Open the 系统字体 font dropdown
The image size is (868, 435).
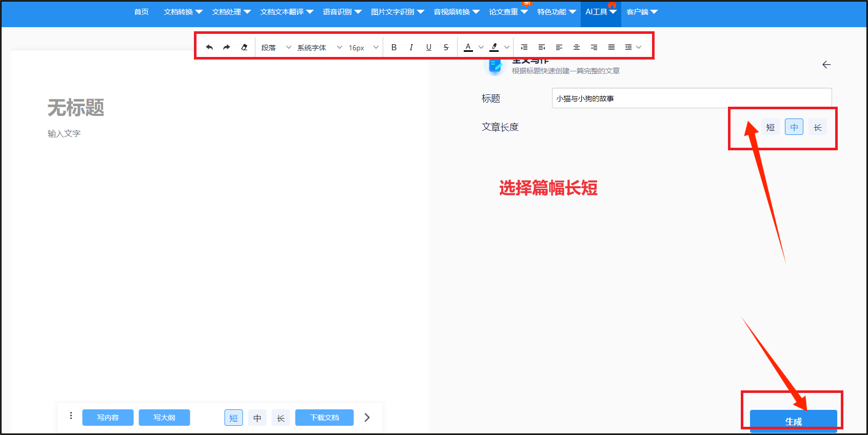click(319, 47)
